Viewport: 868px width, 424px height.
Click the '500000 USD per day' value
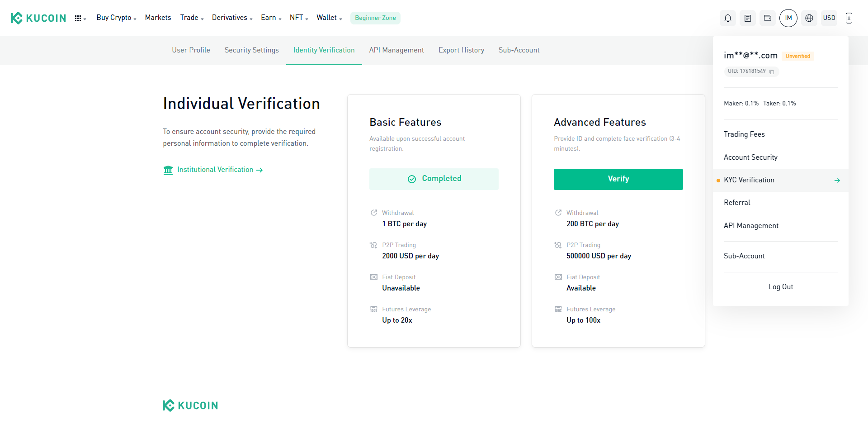[x=599, y=256]
